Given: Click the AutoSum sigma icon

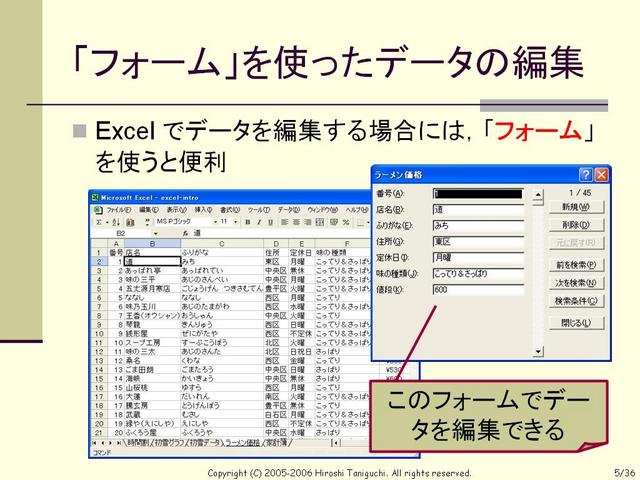Looking at the screenshot, I should pyautogui.click(x=99, y=222).
